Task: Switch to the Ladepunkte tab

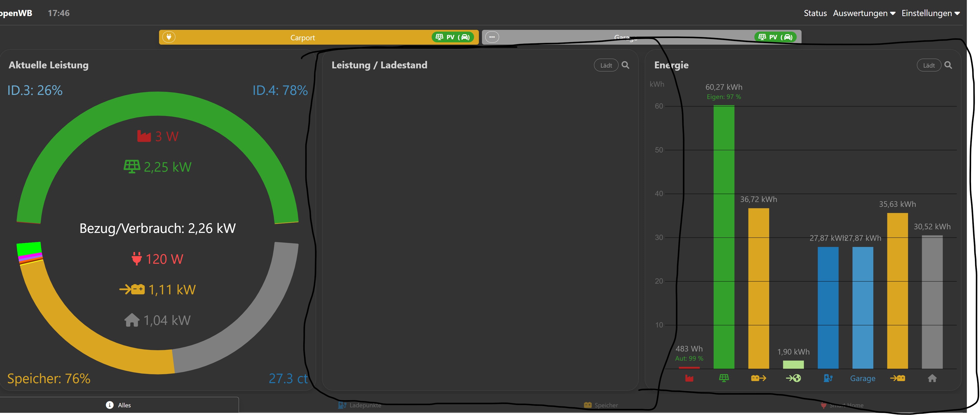Action: pyautogui.click(x=359, y=405)
